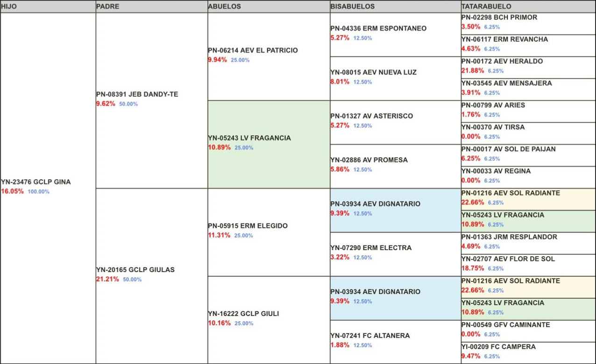Click YN-08015 AEV NUEVA LUZ
The width and height of the screenshot is (596, 364).
click(395, 78)
